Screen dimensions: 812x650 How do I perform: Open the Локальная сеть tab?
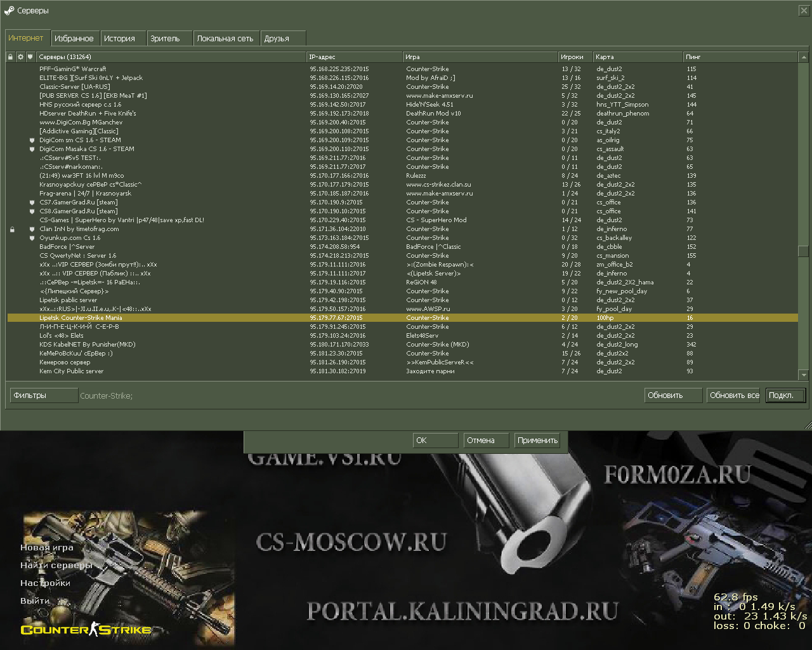tap(227, 38)
